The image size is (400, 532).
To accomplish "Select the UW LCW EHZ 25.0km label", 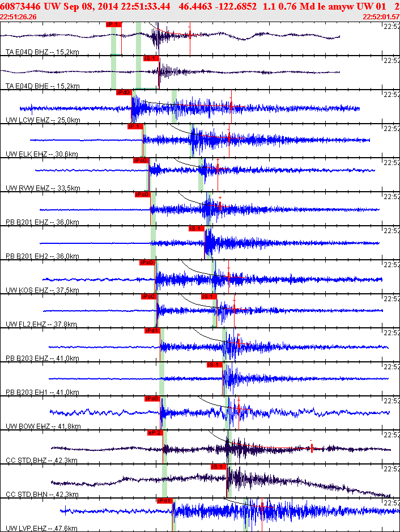I will click(43, 120).
